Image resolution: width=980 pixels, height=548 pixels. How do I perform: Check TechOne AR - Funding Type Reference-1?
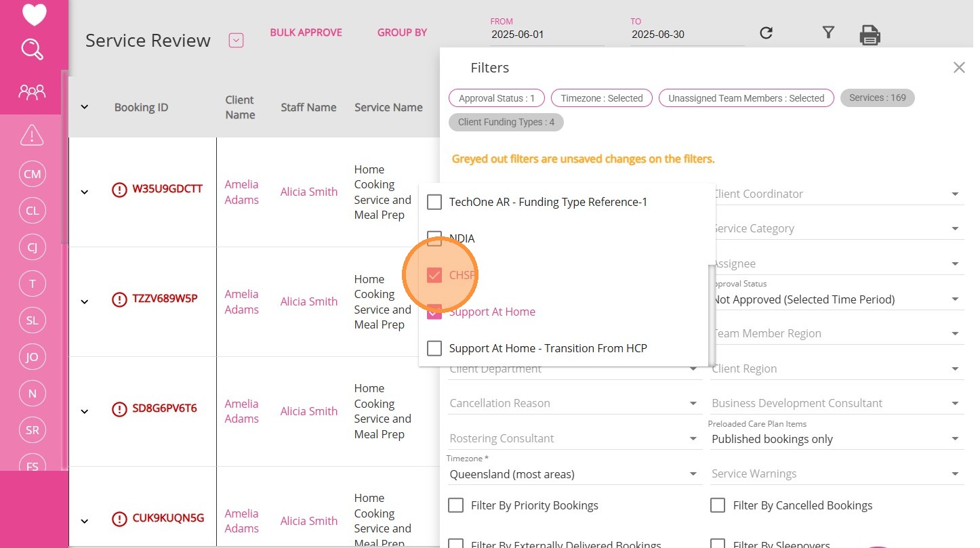434,202
